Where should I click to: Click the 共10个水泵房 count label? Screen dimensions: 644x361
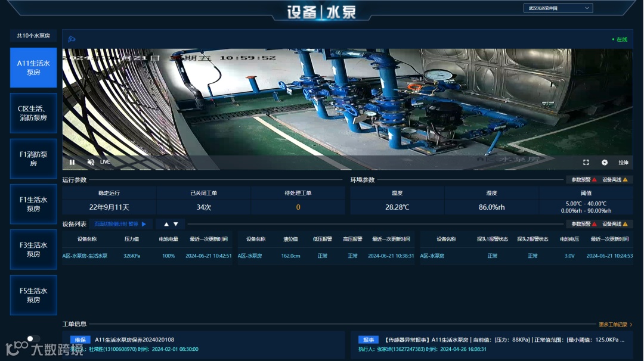tap(33, 36)
